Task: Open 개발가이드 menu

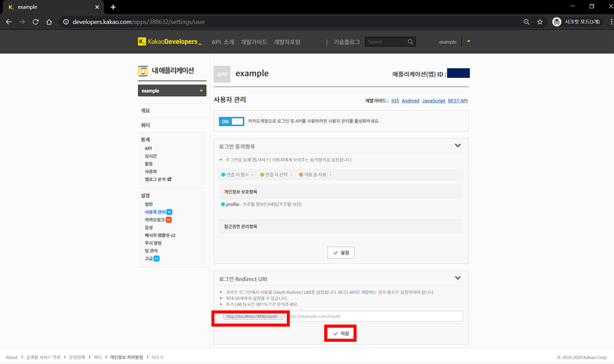Action: point(254,42)
